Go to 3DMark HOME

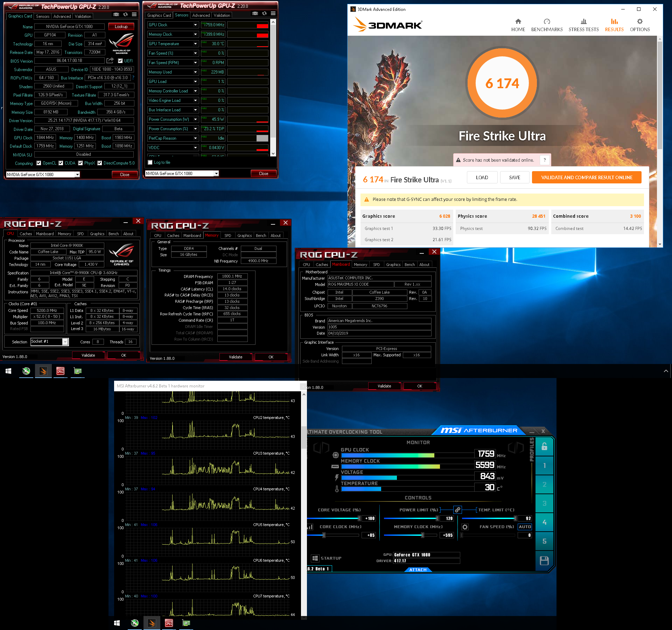pyautogui.click(x=518, y=25)
